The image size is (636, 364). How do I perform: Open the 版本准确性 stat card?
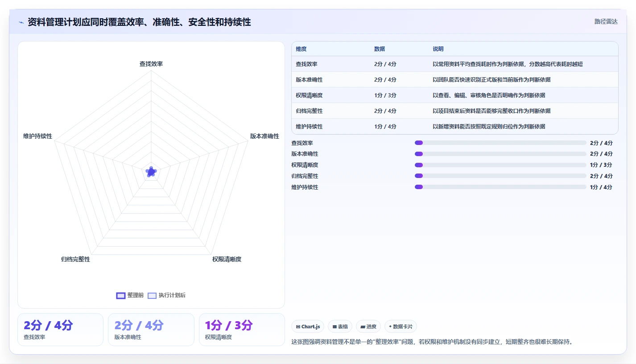pos(151,330)
